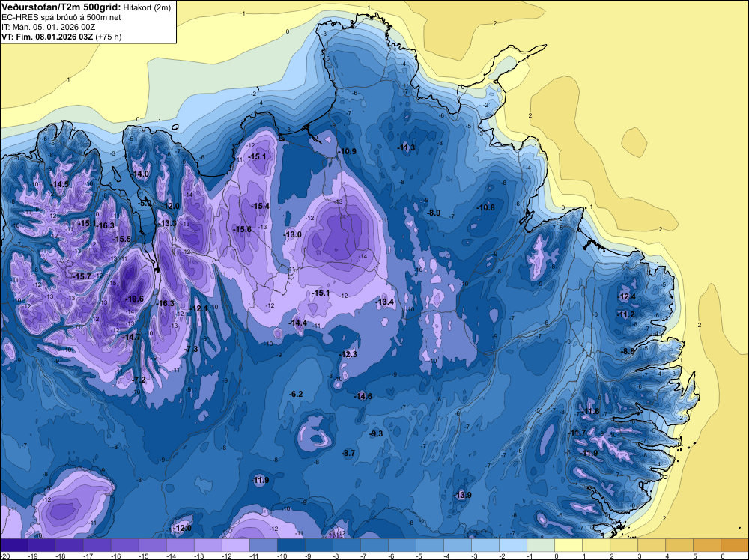This screenshot has width=749, height=560.
Task: Click the -8.9 temperature label
Action: 433,213
